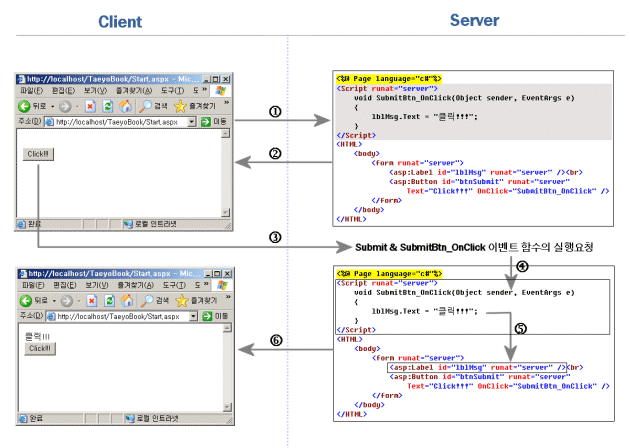Click the 로컬 인트라넷 zone icon in lower window

(x=130, y=418)
